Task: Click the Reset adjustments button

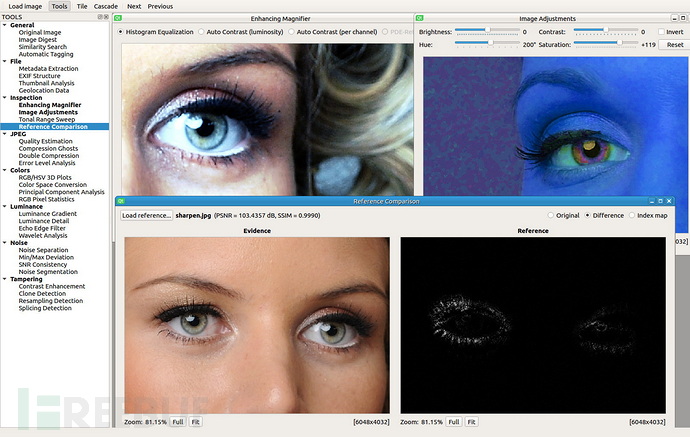Action: [675, 44]
